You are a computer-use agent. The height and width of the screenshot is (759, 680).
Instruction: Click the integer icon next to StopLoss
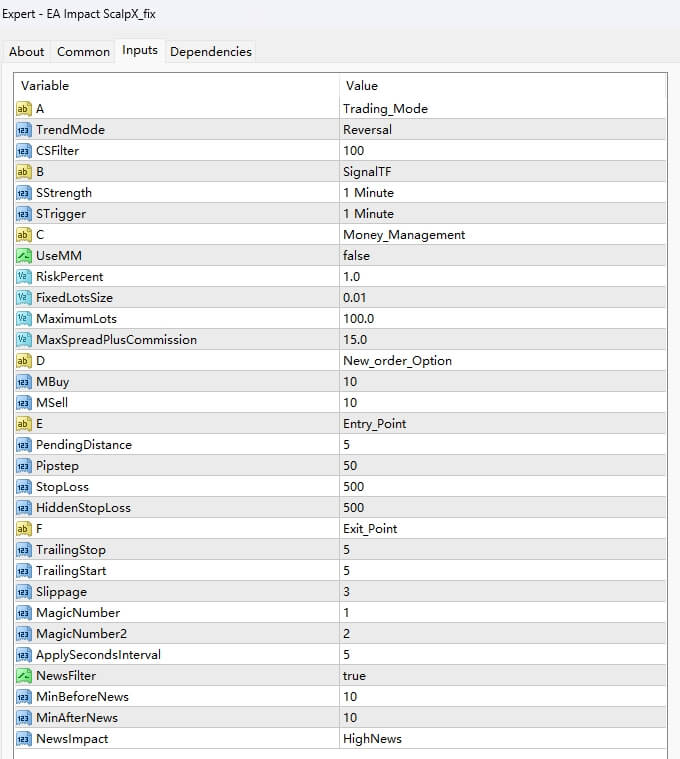coord(23,486)
